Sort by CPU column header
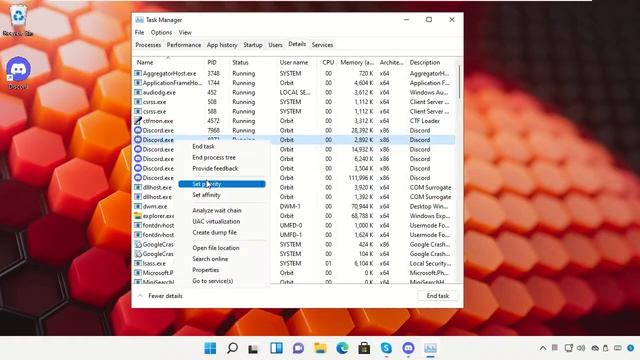This screenshot has height=360, width=640. click(328, 62)
